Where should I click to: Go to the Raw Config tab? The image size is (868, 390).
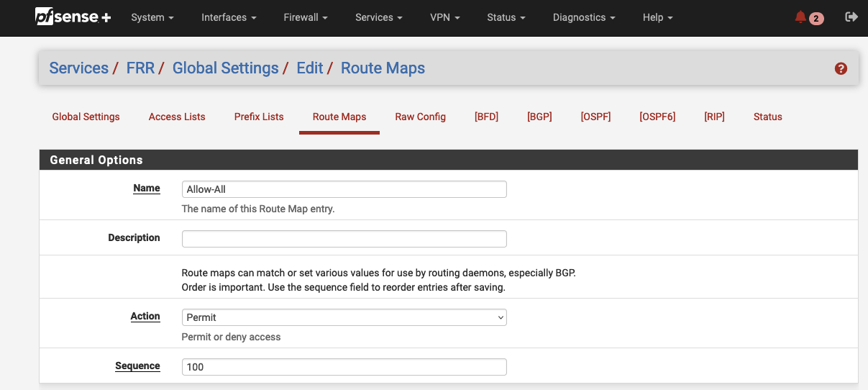[x=420, y=117]
